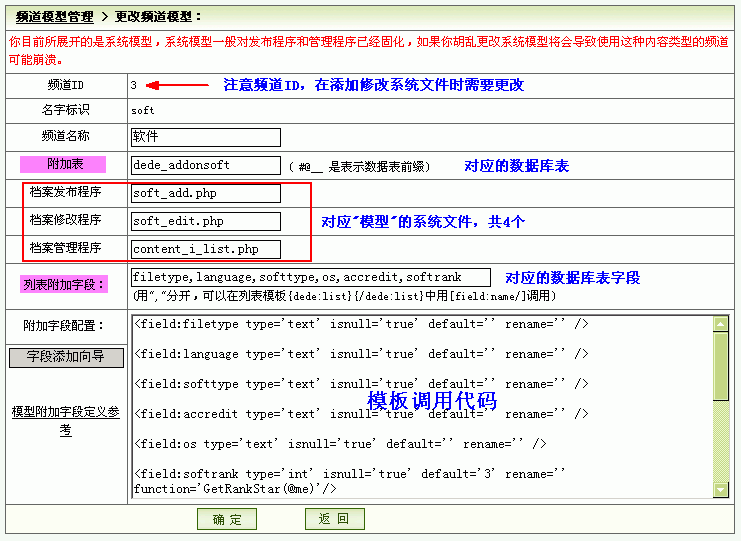741x541 pixels.
Task: Click the 名字标识 value soft
Action: [x=143, y=111]
